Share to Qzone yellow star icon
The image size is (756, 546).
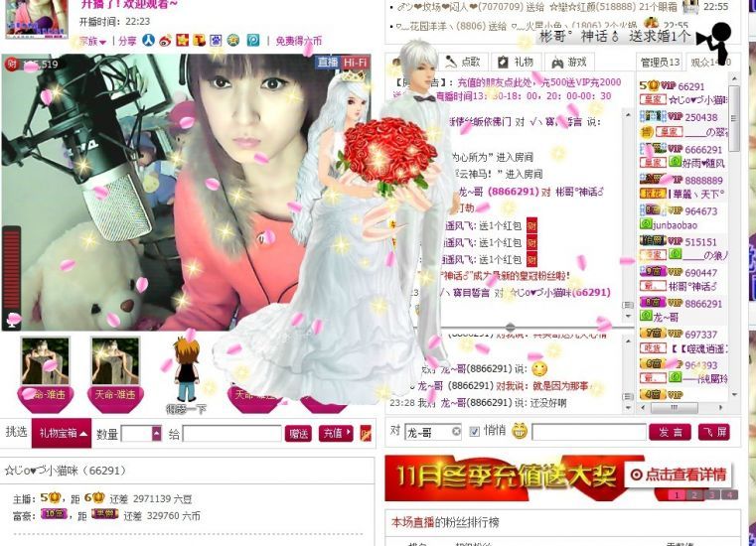(x=182, y=41)
